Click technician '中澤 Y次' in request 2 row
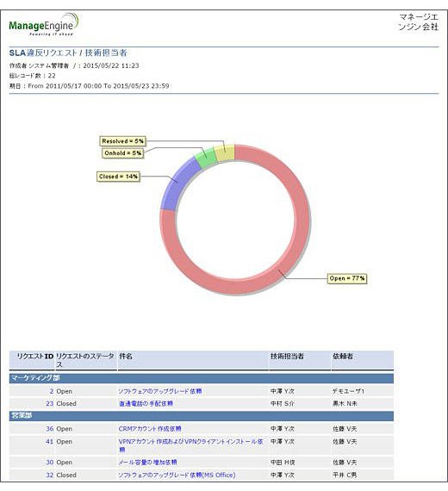The height and width of the screenshot is (491, 448). [x=283, y=391]
